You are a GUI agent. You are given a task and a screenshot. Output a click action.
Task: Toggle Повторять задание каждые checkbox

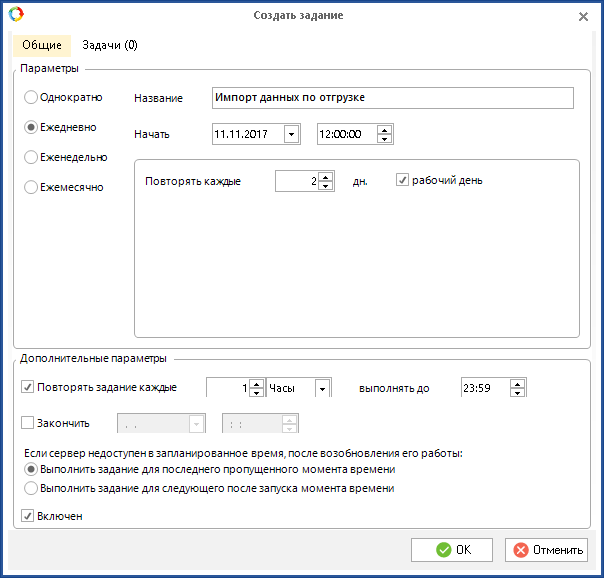tap(28, 388)
